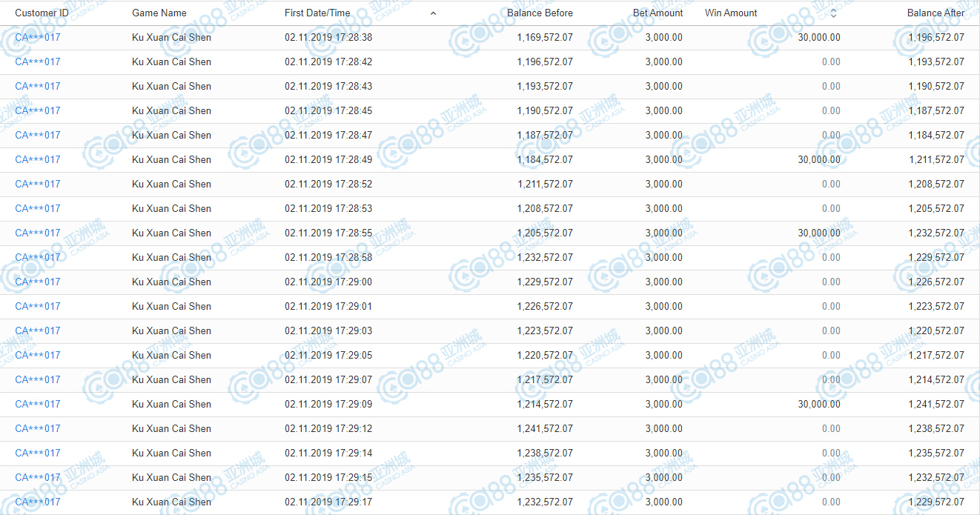Click Bet Amount 3,000.00 in 17:29:17 row
980x515 pixels.
[664, 502]
